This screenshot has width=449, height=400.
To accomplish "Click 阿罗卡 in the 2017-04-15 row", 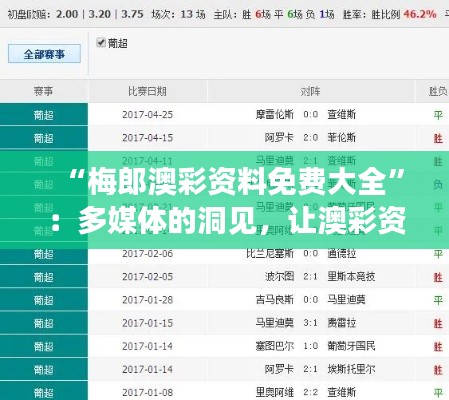I will (x=279, y=138).
